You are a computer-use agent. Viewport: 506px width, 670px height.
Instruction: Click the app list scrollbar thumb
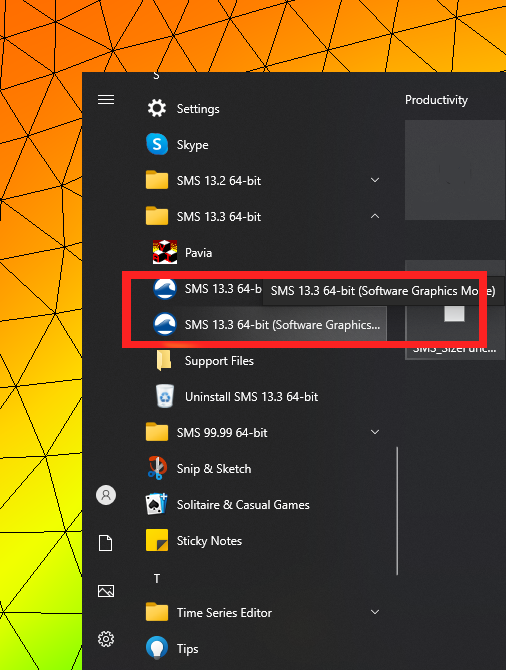click(x=397, y=511)
